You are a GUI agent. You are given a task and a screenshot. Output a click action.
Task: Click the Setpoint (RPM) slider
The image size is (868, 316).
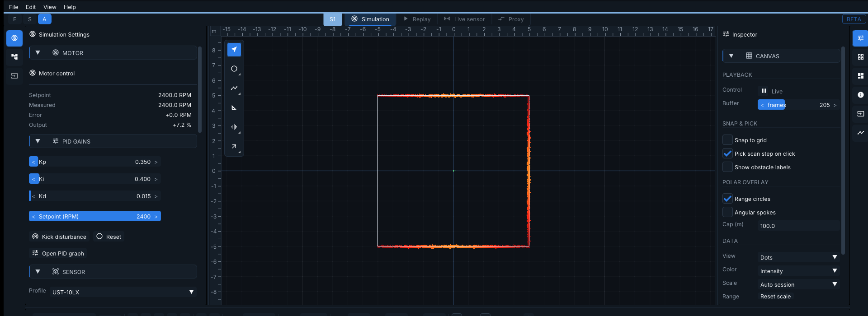pos(95,216)
